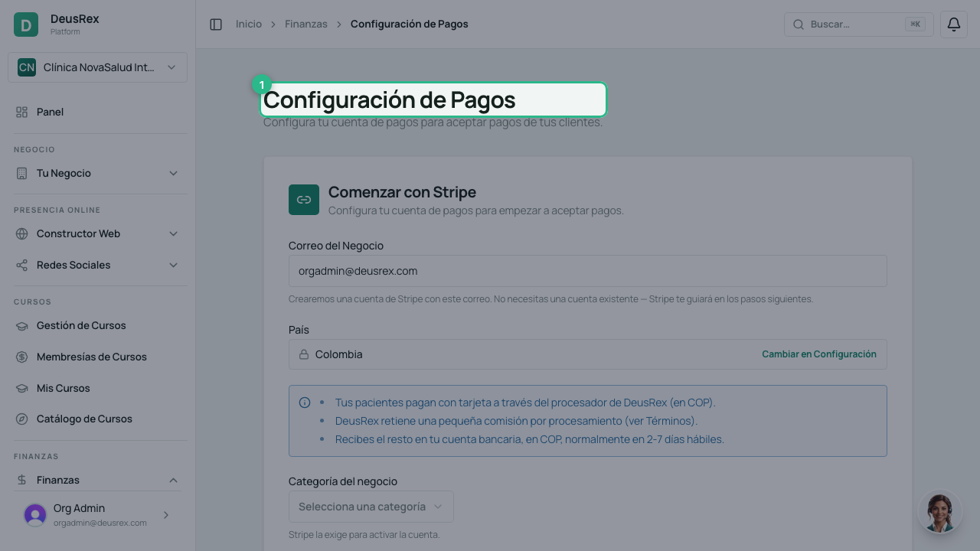
Task: Click the 'Recibes el resto en tu cuenta' bullet
Action: 530,439
